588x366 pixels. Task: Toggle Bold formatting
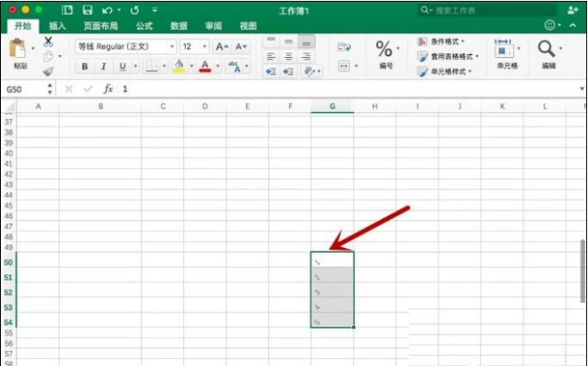85,67
